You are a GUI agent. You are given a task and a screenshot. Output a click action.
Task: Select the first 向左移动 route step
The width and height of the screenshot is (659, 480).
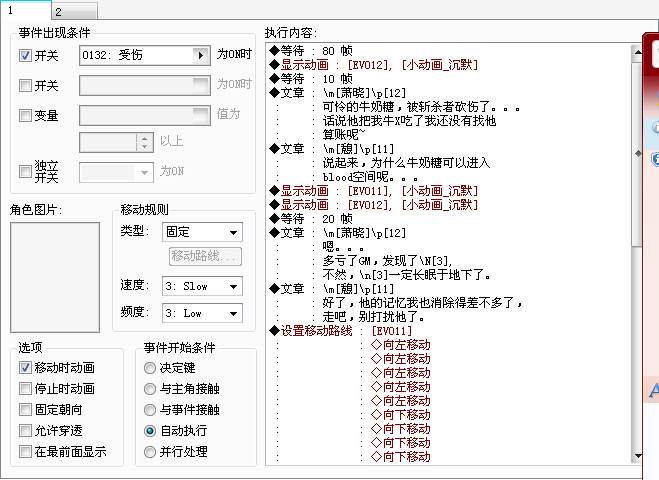(x=401, y=345)
